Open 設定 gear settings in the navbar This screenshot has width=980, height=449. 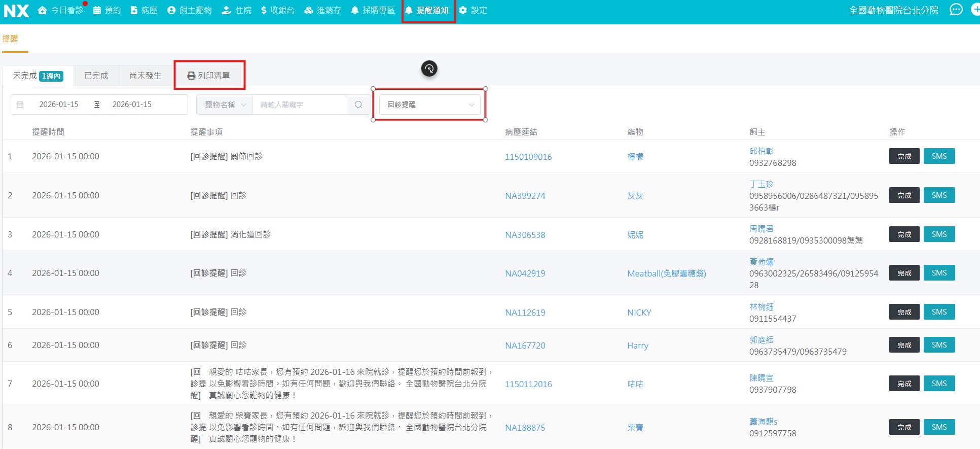coord(473,10)
